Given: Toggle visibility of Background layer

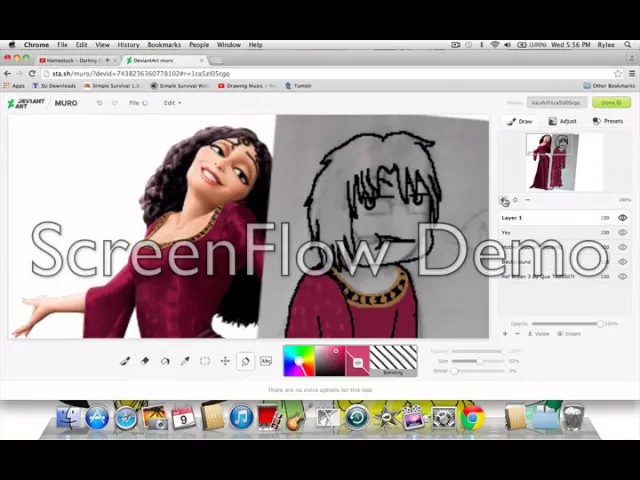Looking at the screenshot, I should coord(622,262).
